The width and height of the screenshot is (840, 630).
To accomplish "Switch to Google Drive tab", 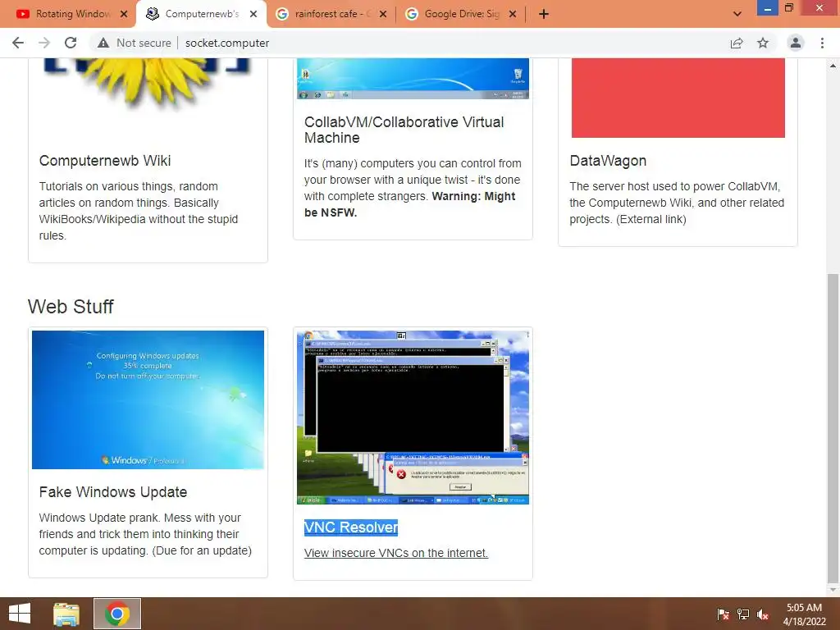I will click(x=462, y=14).
